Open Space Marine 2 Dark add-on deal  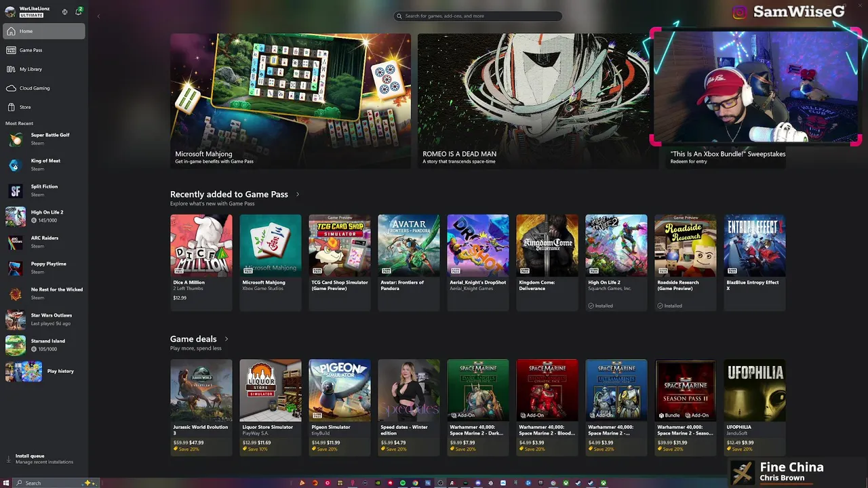tap(477, 407)
